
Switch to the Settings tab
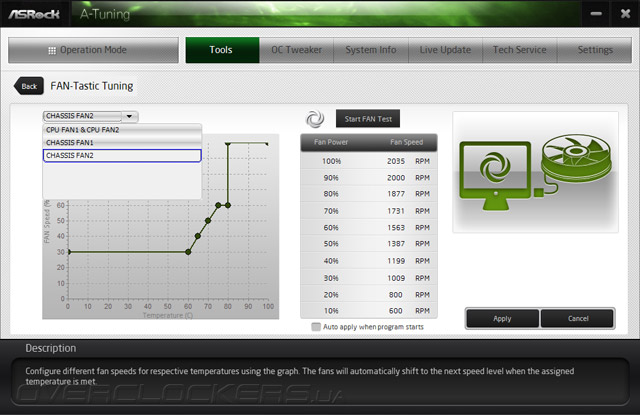click(595, 50)
